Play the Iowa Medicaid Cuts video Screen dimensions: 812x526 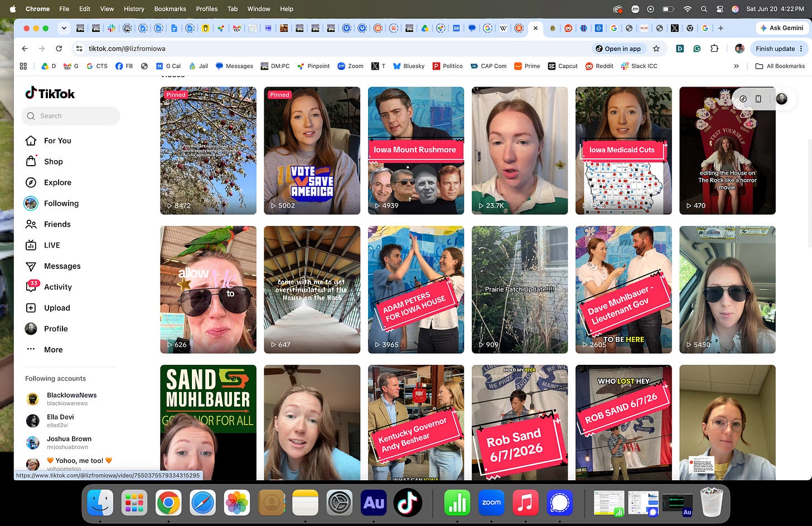click(x=623, y=151)
